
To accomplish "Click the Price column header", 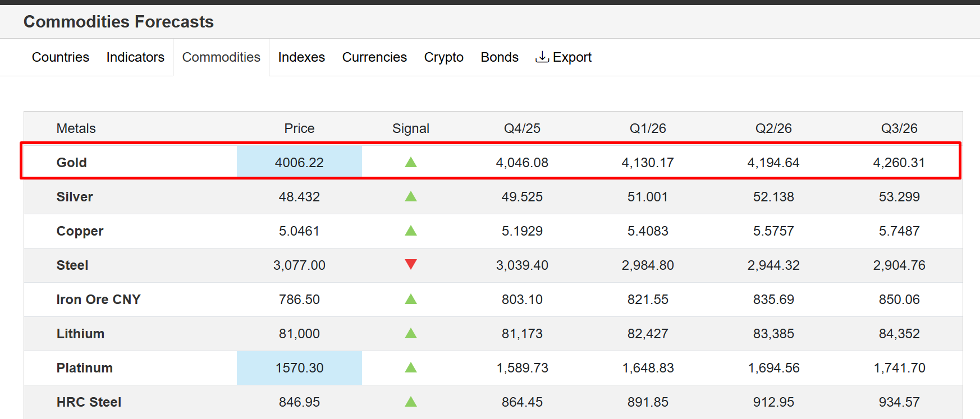I will point(299,128).
